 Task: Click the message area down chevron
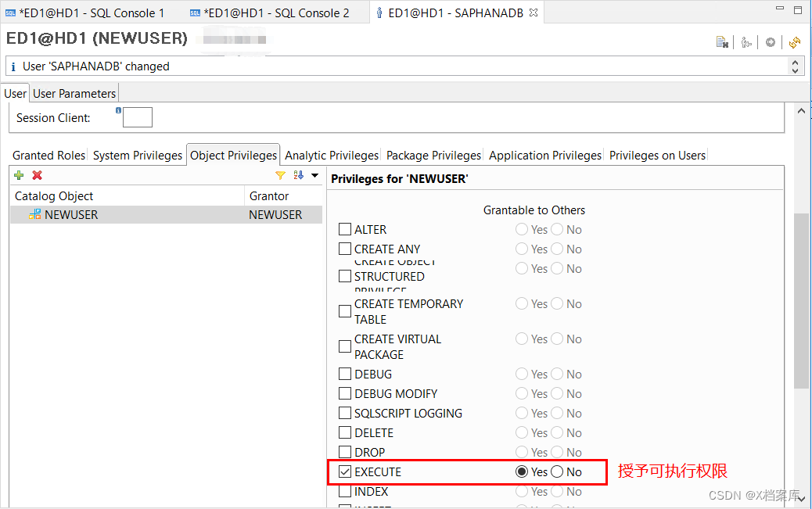795,71
